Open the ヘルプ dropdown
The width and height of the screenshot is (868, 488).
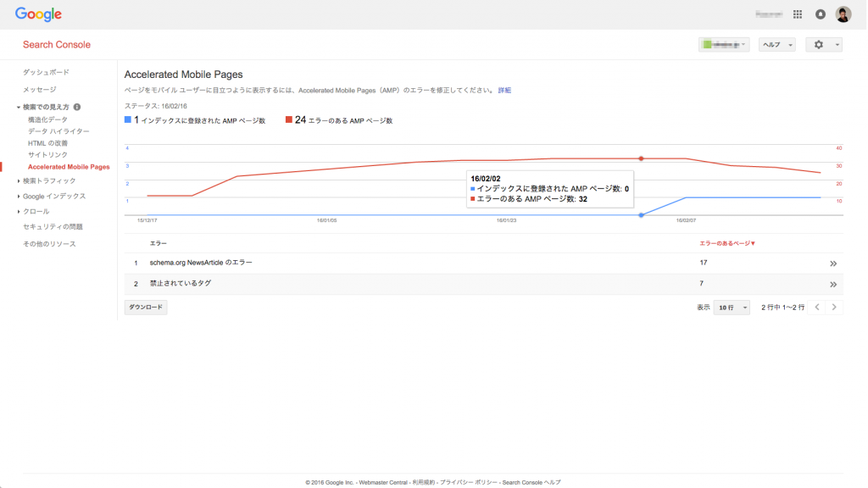[776, 44]
